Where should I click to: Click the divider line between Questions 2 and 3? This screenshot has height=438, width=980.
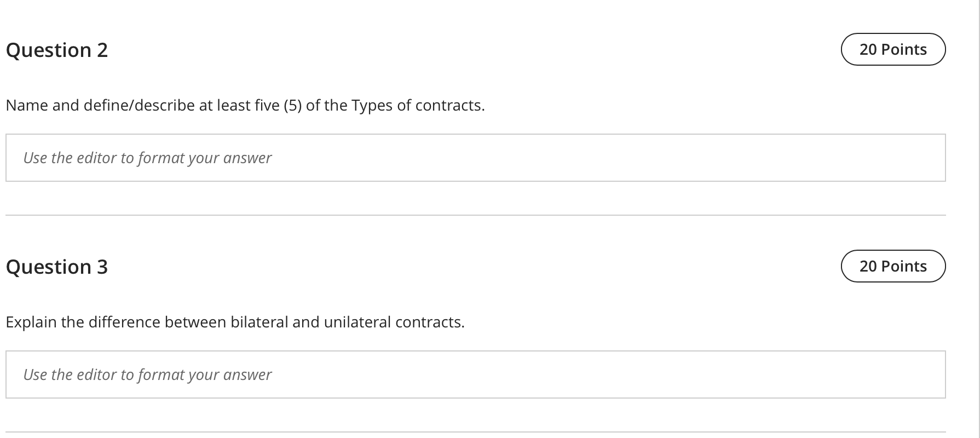tap(475, 215)
